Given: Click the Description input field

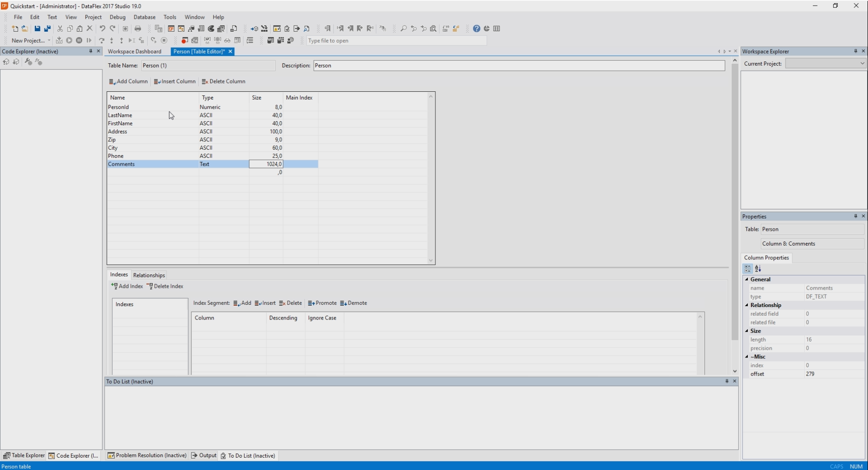Looking at the screenshot, I should 518,66.
